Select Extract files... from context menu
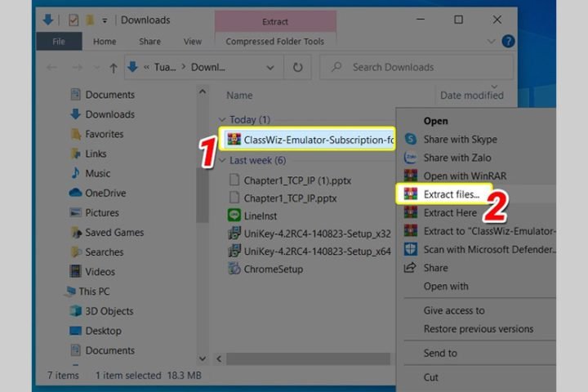 pos(451,194)
